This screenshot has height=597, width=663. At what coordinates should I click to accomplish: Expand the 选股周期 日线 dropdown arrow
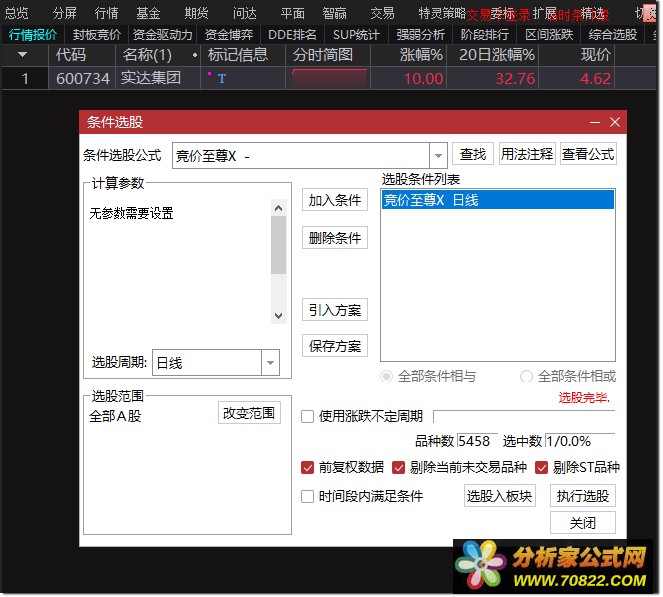(270, 362)
